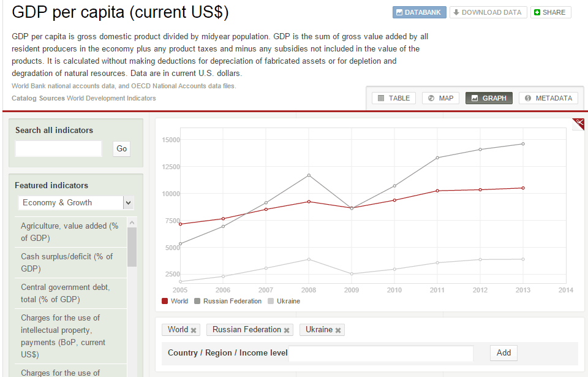Viewport: 588px width, 377px height.
Task: Click the 15000 y-axis label
Action: point(171,140)
